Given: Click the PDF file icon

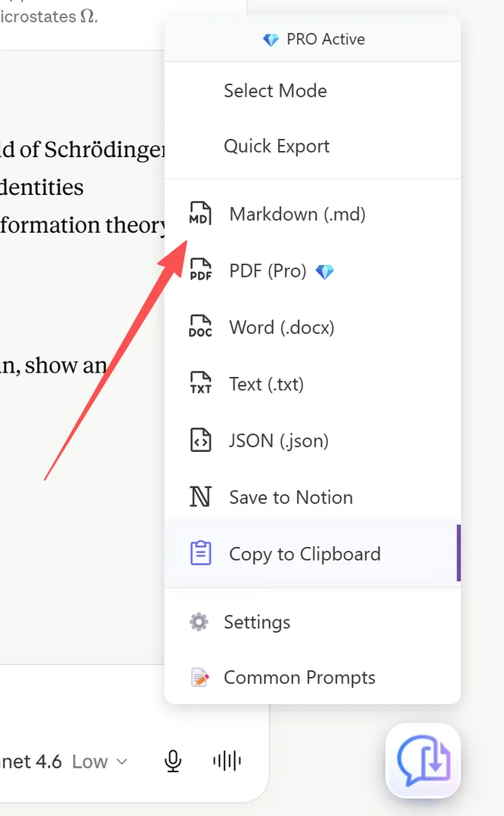Looking at the screenshot, I should (200, 270).
